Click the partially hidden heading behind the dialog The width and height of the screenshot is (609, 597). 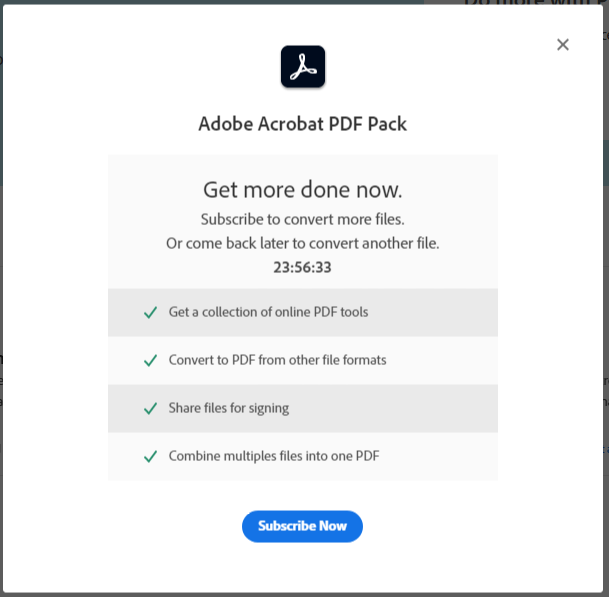[x=530, y=3]
